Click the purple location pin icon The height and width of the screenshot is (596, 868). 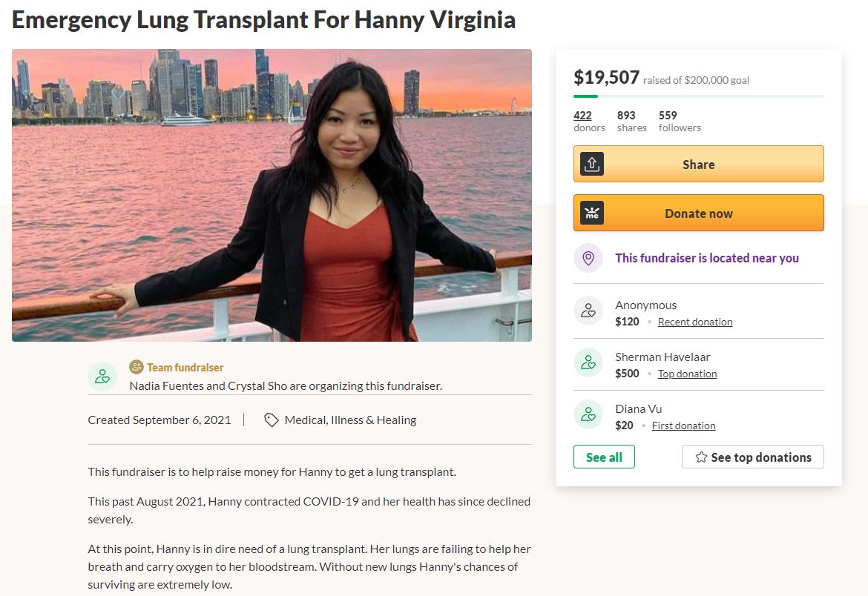[x=588, y=258]
